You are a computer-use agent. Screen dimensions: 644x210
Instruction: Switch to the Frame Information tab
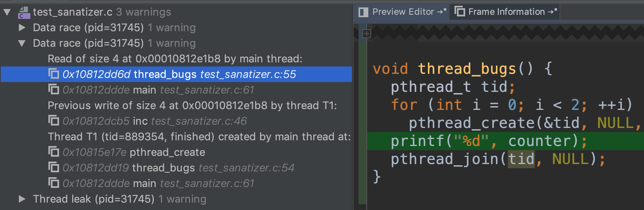[507, 12]
